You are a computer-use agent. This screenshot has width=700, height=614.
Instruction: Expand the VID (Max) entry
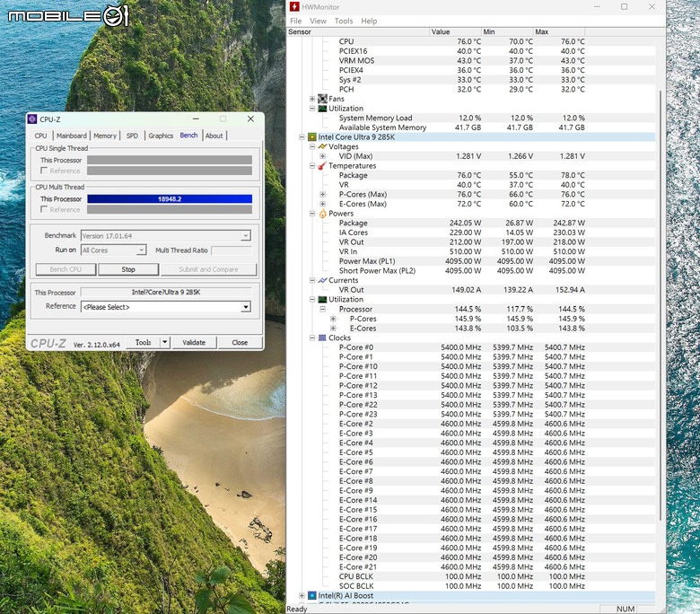pos(322,156)
